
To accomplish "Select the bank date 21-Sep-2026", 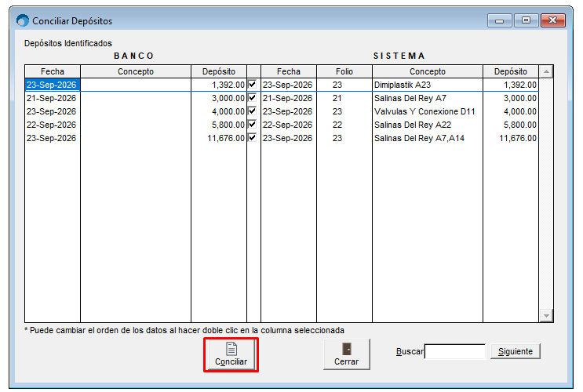I will (52, 98).
